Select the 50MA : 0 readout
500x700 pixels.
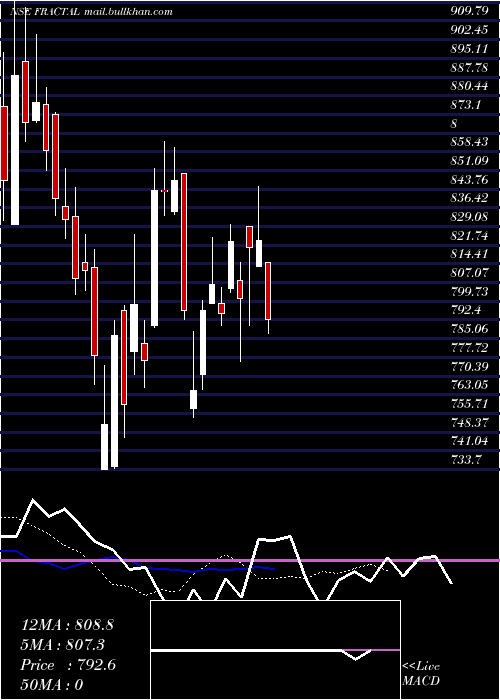tap(52, 685)
